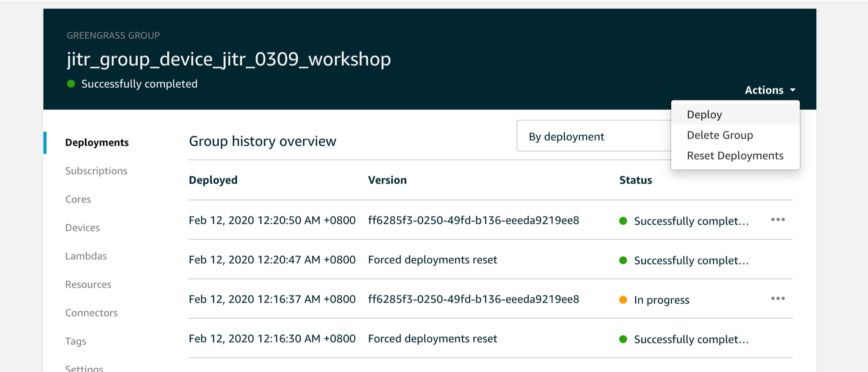Click the orange In progress status indicator
Screen dimensions: 868x372
click(x=623, y=299)
